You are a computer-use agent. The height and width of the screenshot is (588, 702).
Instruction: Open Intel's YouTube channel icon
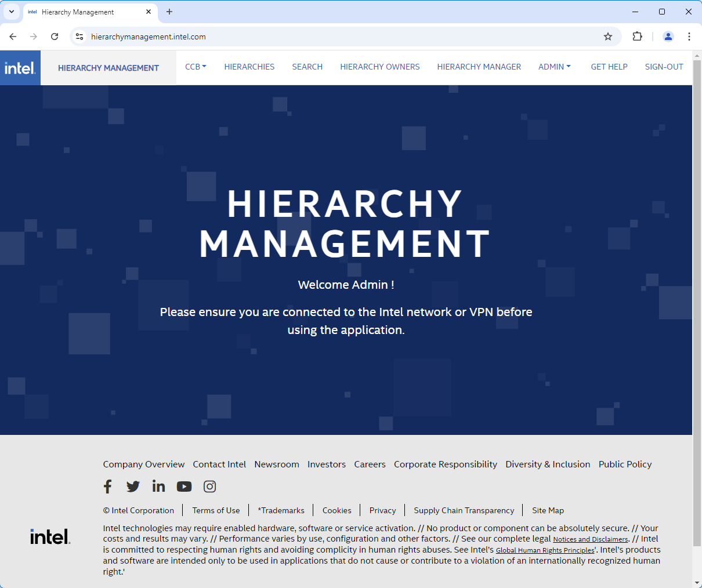[x=184, y=487]
